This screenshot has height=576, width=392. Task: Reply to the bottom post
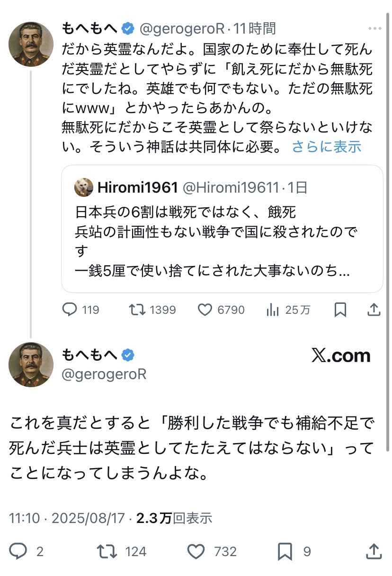tap(19, 551)
